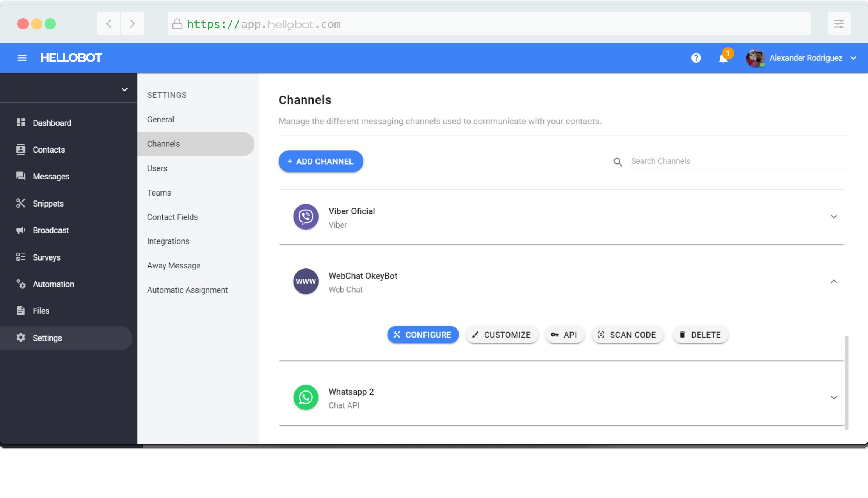Go to Dashboard in the sidebar

click(52, 123)
